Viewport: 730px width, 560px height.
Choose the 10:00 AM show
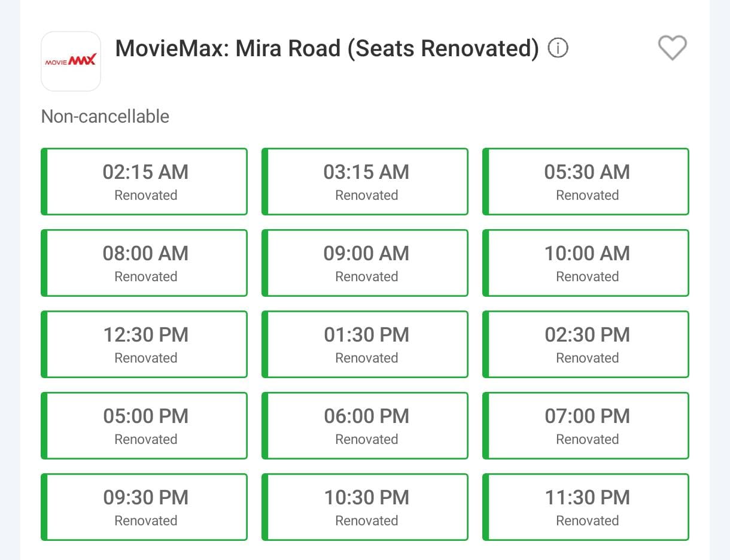(x=586, y=263)
